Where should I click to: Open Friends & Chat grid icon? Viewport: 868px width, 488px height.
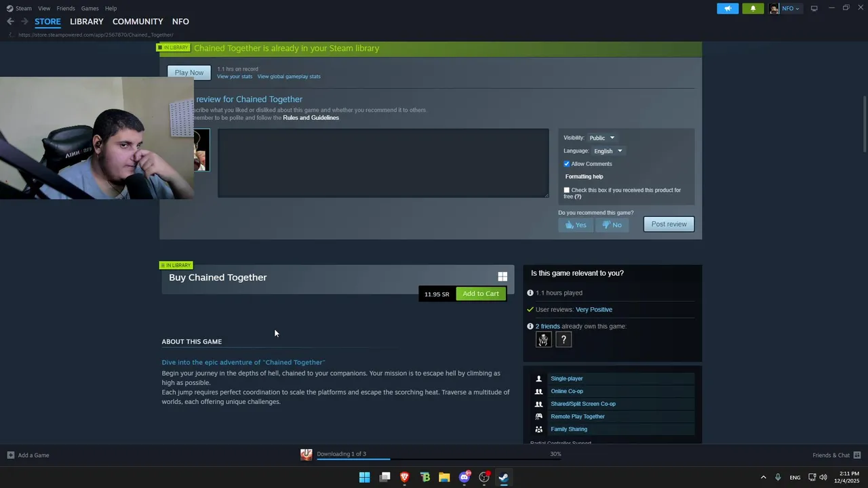(x=857, y=455)
